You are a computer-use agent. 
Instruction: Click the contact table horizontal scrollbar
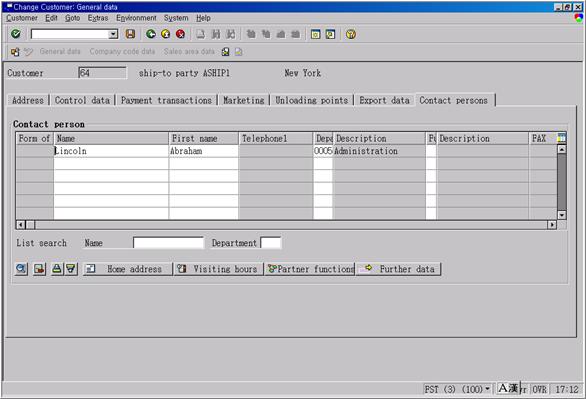tap(287, 225)
